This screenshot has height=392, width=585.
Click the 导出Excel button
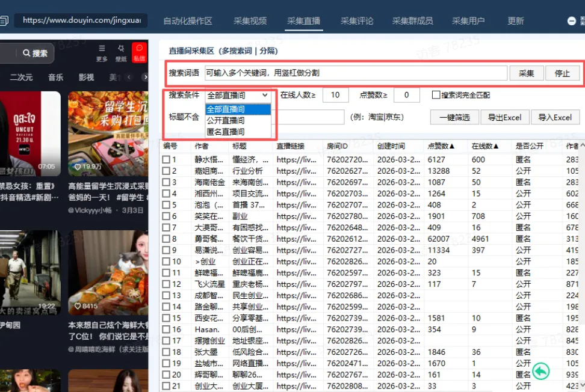coord(506,117)
